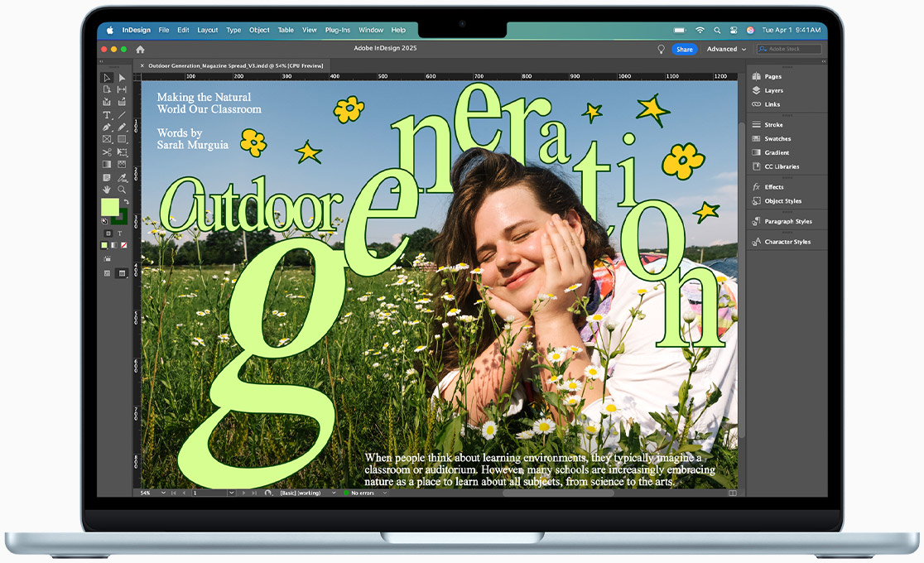This screenshot has height=563, width=924.
Task: Open the Advanced workspace dropdown
Action: [726, 50]
